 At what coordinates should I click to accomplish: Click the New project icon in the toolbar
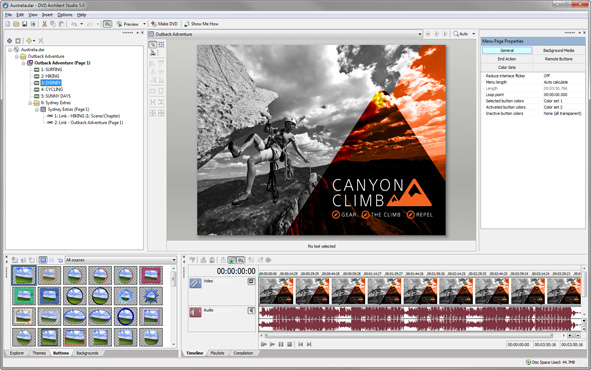(x=8, y=24)
